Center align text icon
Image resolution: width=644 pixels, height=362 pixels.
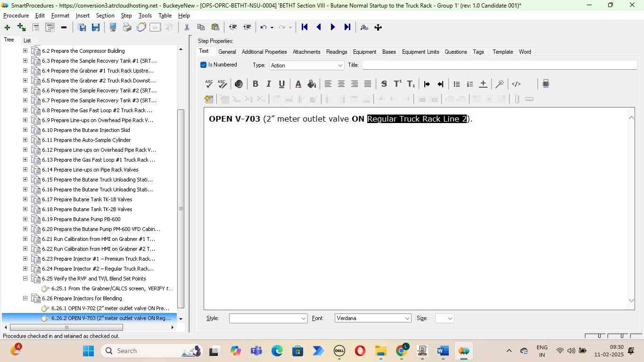tap(341, 84)
